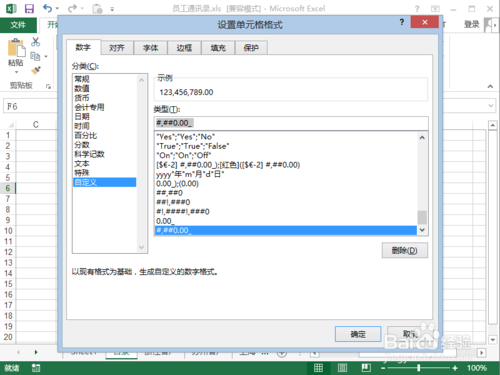
Task: Select 常规 in category list
Action: (x=105, y=79)
